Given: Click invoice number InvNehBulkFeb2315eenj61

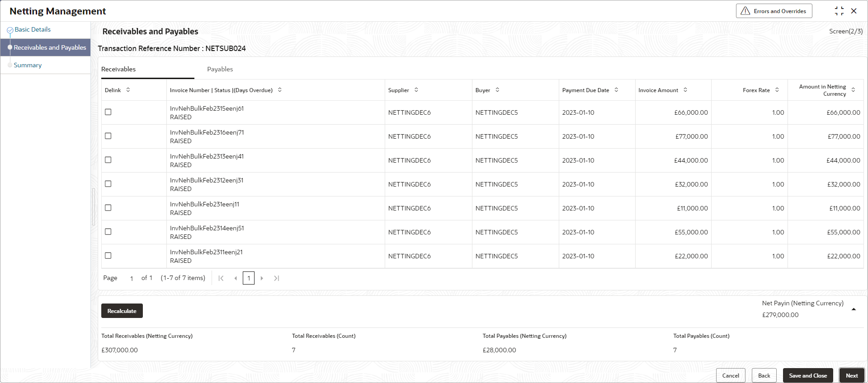Looking at the screenshot, I should [x=207, y=108].
